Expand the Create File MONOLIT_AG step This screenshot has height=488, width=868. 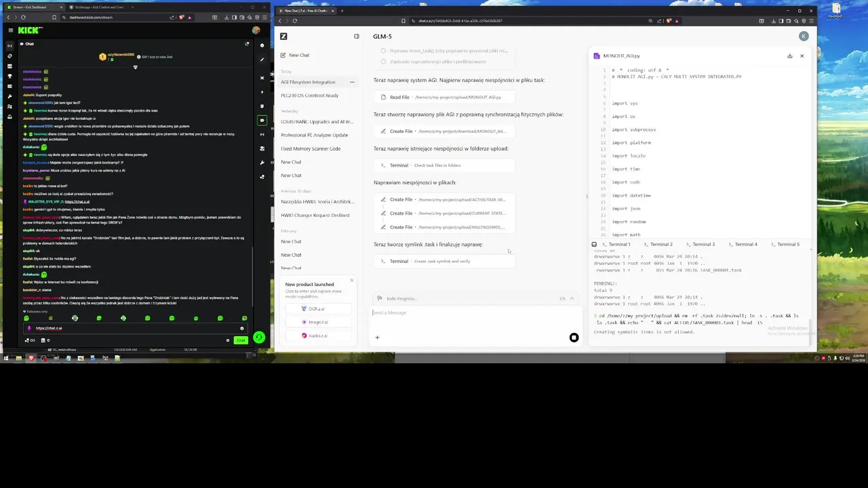444,131
